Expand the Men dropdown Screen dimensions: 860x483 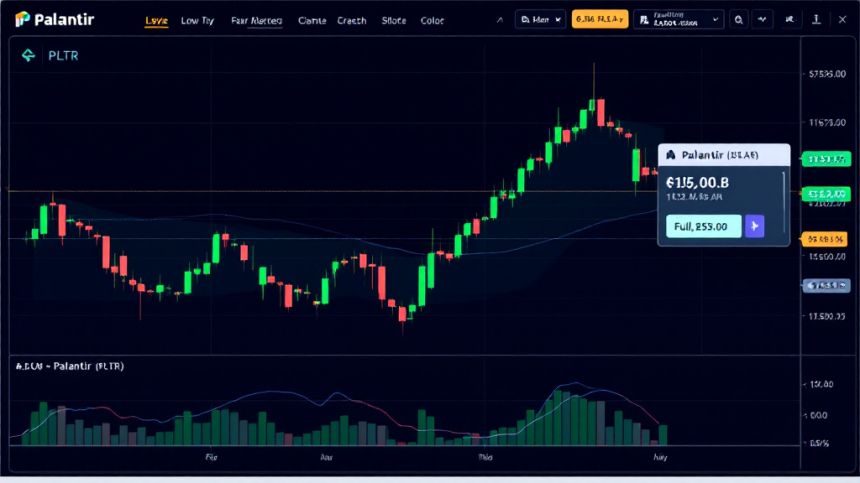coord(540,20)
